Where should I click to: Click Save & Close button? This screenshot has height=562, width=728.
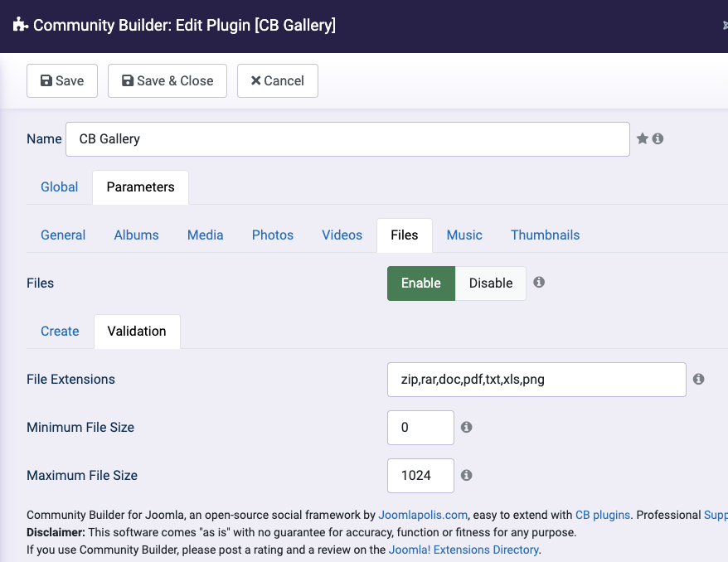tap(167, 80)
